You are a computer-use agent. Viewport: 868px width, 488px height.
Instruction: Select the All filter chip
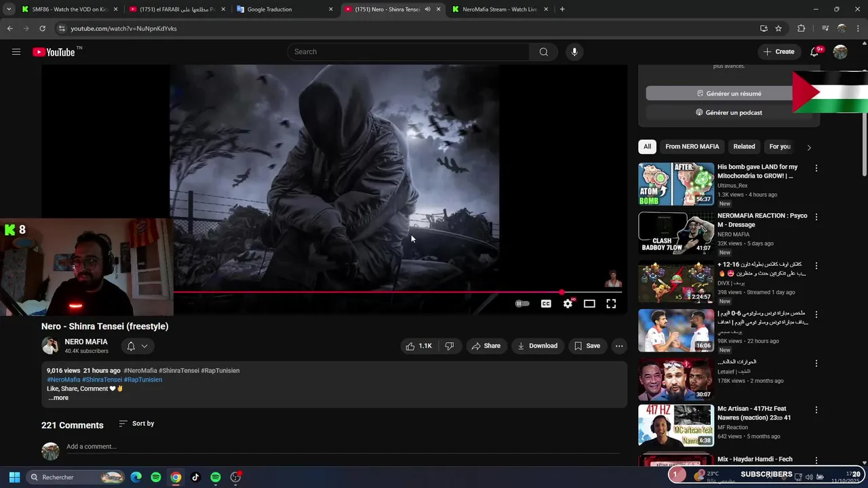point(647,146)
